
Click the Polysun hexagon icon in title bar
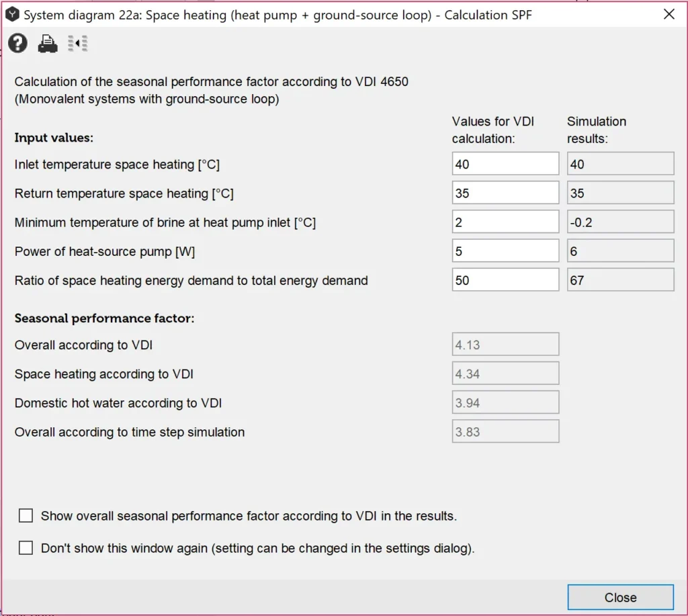[x=13, y=15]
